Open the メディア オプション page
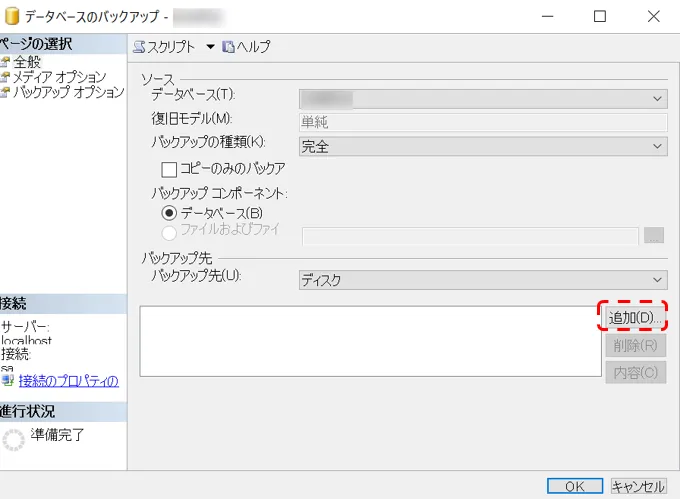The image size is (680, 499). (x=60, y=78)
